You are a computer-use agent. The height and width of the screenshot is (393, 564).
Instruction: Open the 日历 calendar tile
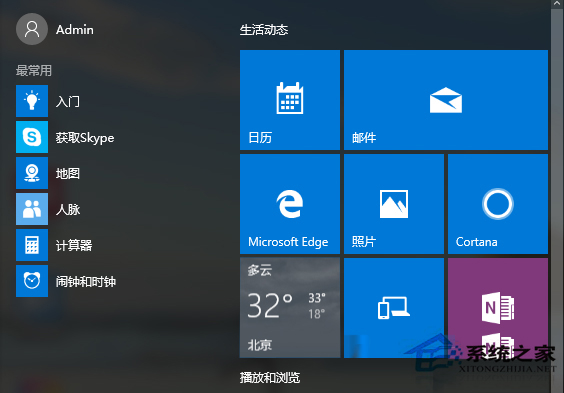tap(290, 100)
